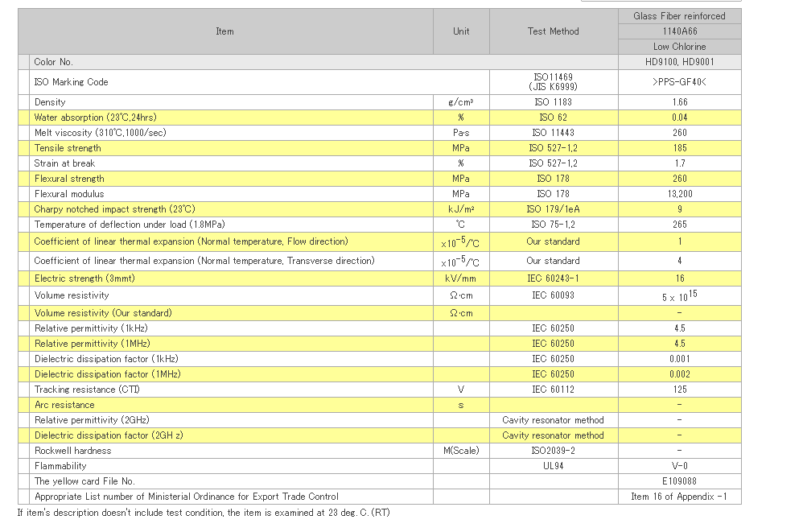Click the 'Test Method' column header
The width and height of the screenshot is (803, 532).
(553, 31)
